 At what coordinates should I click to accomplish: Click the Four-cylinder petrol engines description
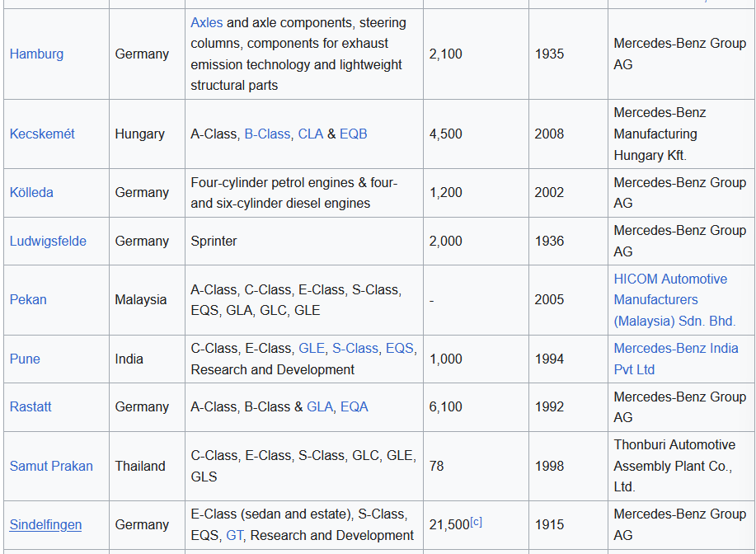(x=294, y=193)
